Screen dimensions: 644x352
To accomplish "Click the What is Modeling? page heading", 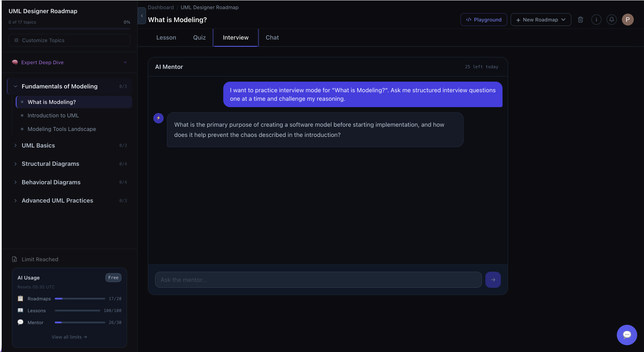I will point(178,20).
